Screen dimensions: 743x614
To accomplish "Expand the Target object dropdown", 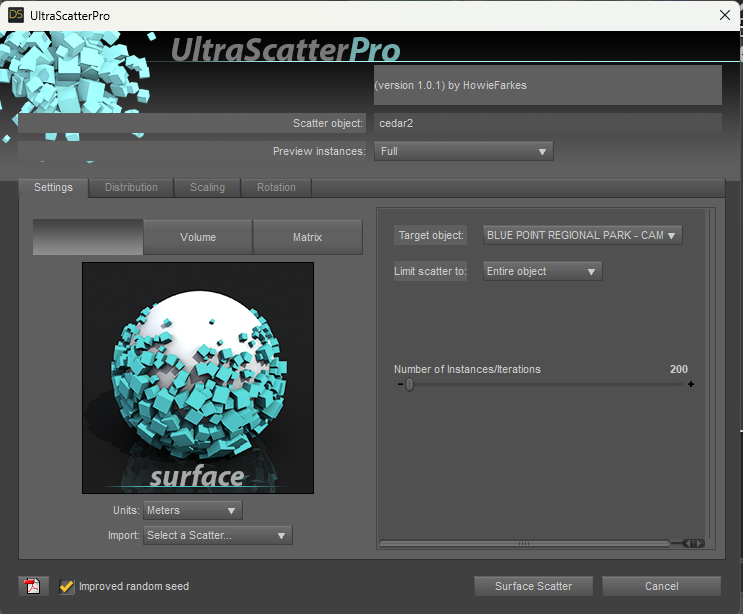I will point(582,235).
